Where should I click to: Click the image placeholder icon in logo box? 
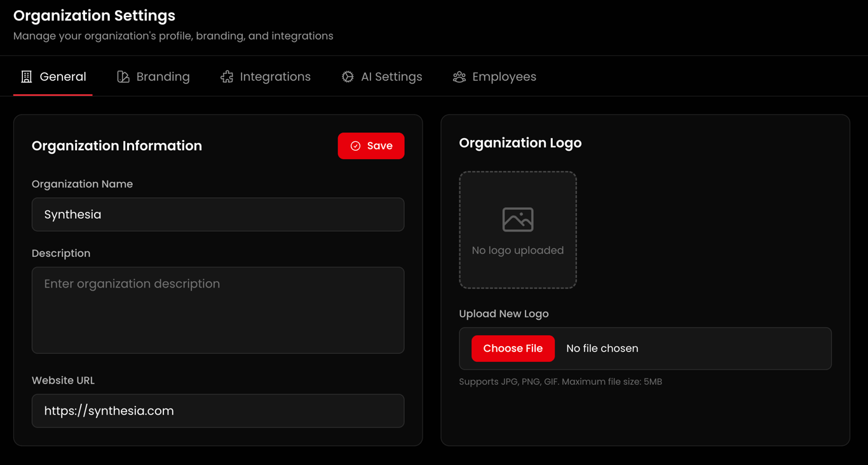pos(518,219)
